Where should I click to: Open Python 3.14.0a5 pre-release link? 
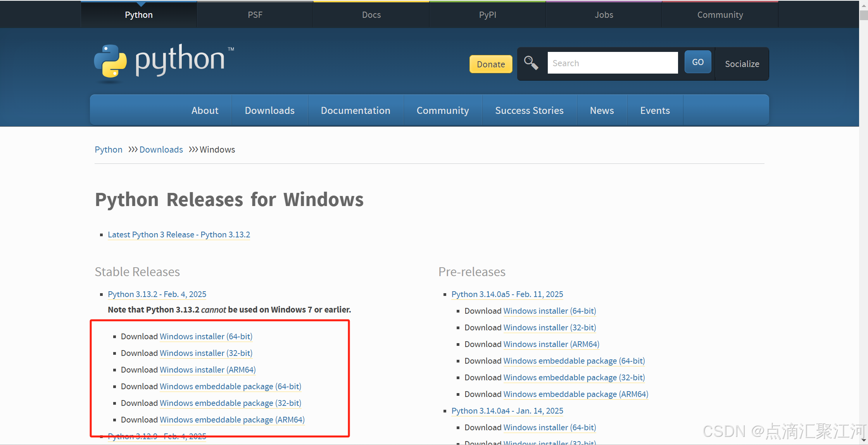(x=507, y=294)
